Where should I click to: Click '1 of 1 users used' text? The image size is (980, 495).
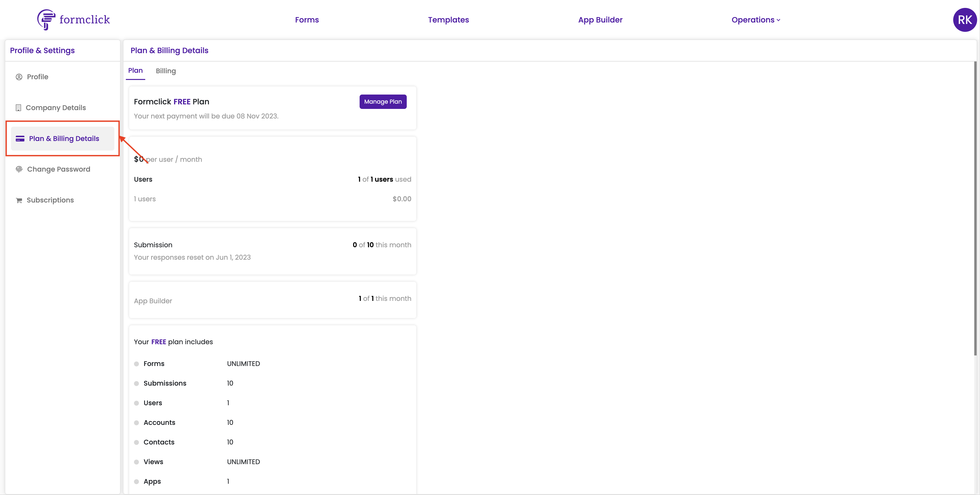pos(384,179)
